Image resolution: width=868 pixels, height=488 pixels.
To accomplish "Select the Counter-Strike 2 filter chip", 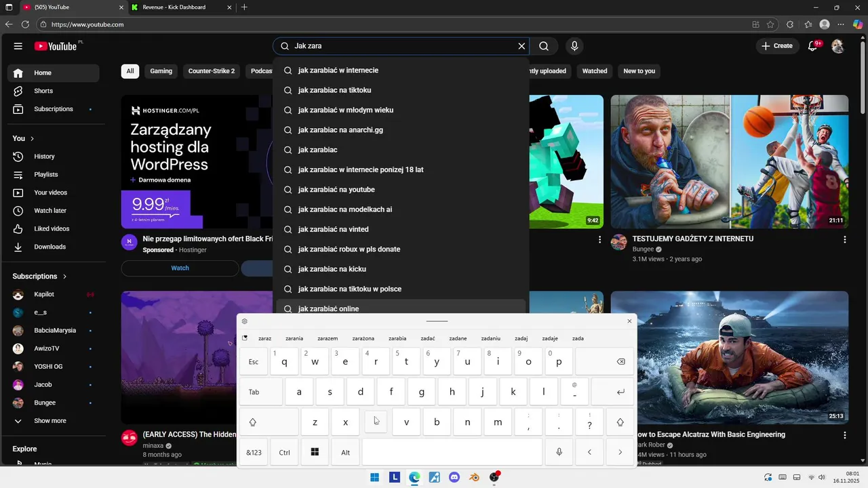I will click(212, 71).
